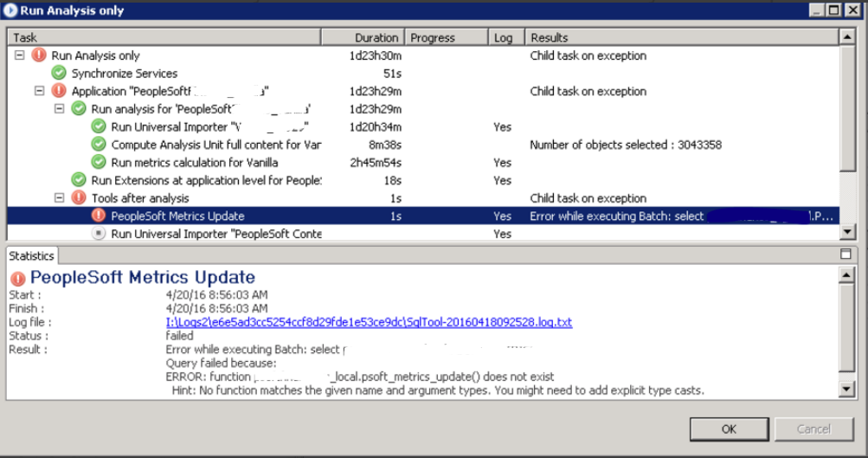Click task list scrollbar down arrow
This screenshot has height=458, width=868.
click(847, 233)
